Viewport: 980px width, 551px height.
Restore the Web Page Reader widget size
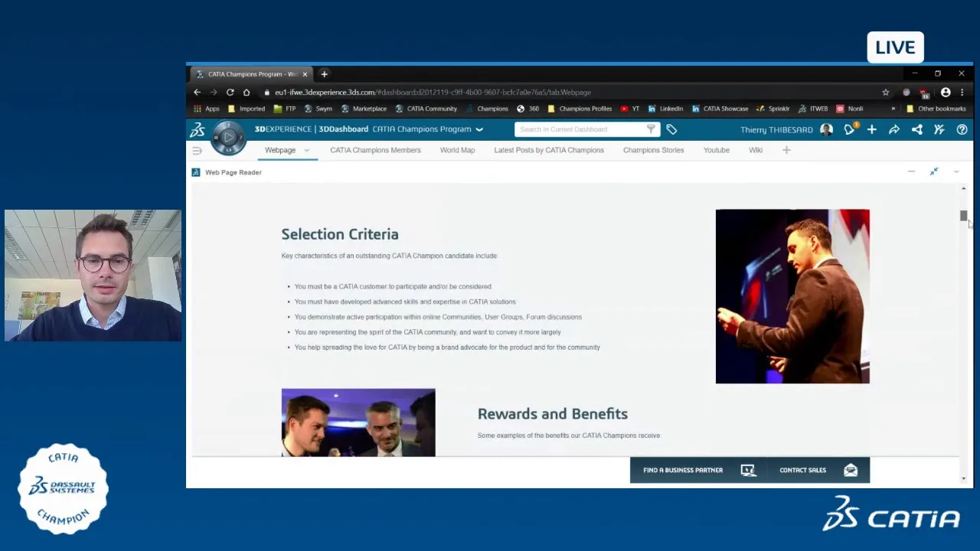click(x=934, y=172)
